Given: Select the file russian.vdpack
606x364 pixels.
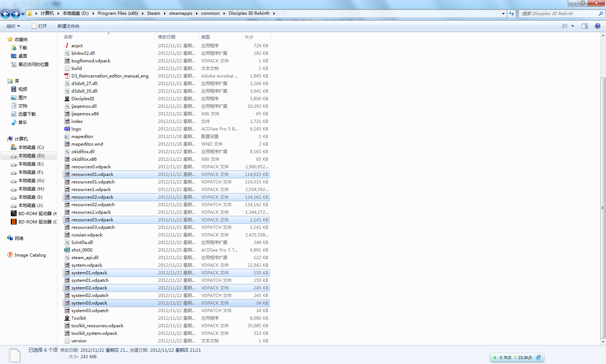Looking at the screenshot, I should click(166, 235).
